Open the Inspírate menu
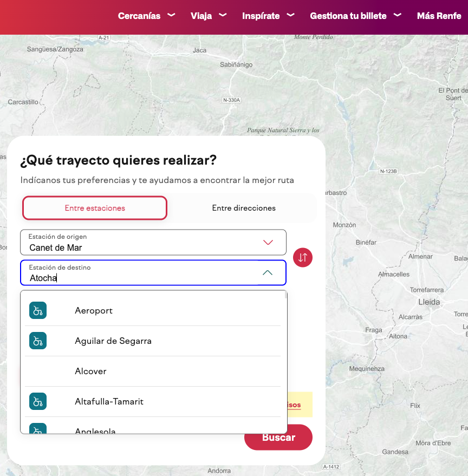Viewport: 468px width, 476px height. click(x=261, y=16)
